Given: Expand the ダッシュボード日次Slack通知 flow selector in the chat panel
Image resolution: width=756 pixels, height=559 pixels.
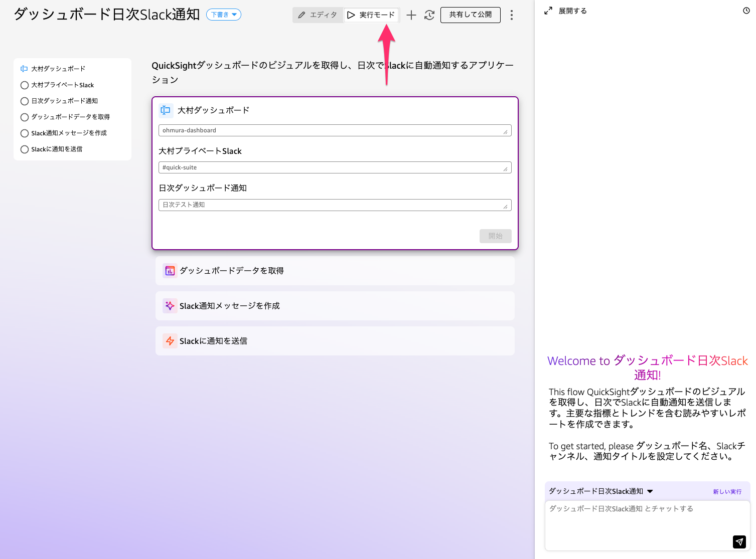Looking at the screenshot, I should tap(650, 491).
